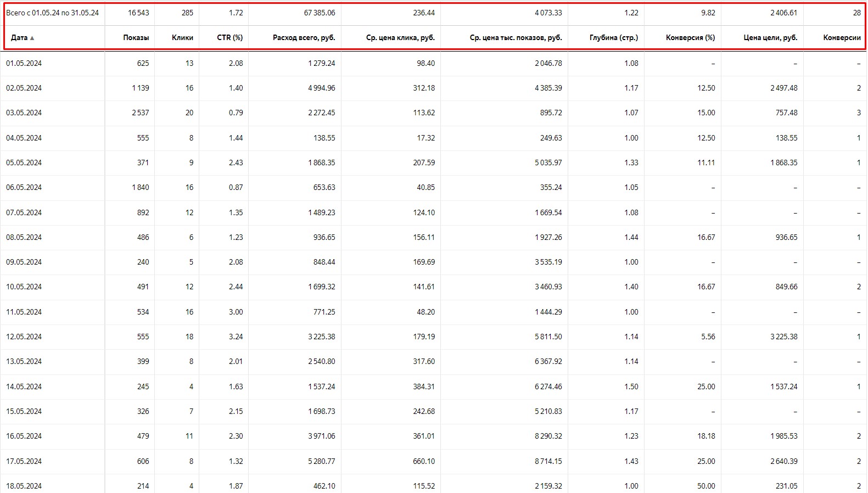The width and height of the screenshot is (868, 493).
Task: Click total conversions count 28
Action: (x=856, y=13)
